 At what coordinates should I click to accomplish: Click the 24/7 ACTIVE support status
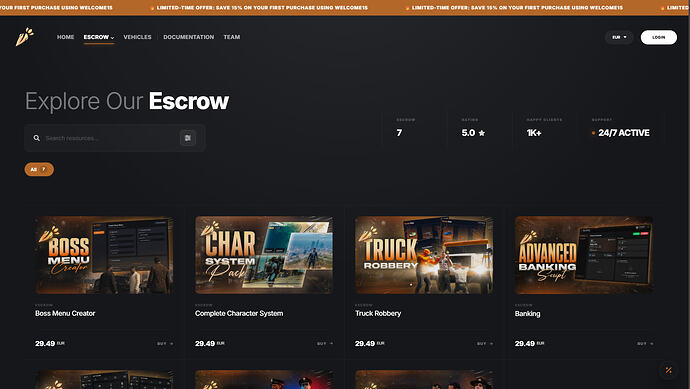tap(621, 133)
